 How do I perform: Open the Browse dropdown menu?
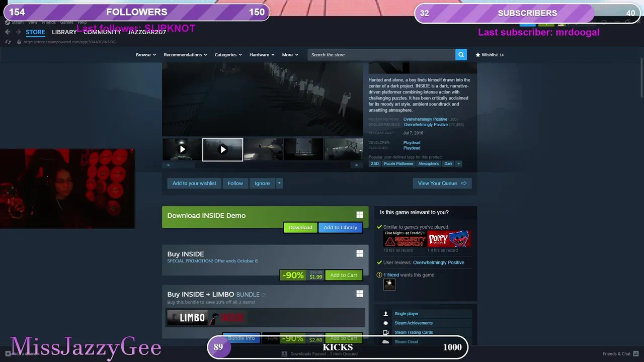(x=146, y=55)
